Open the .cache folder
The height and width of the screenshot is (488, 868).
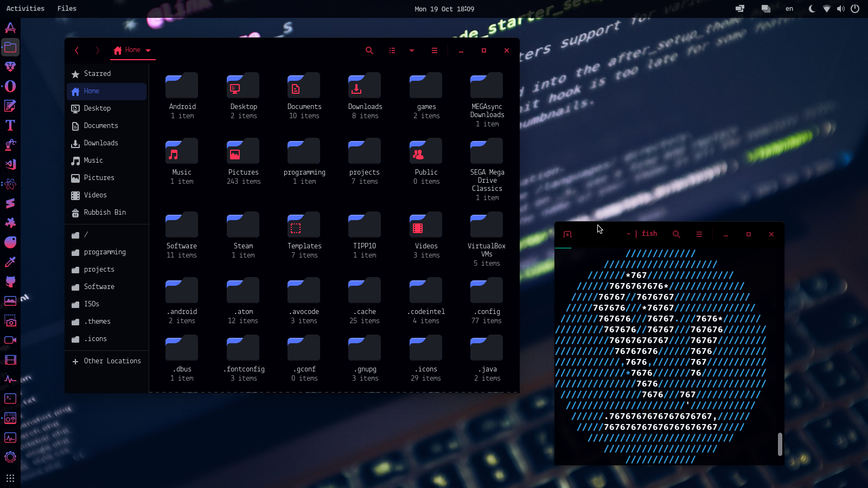(x=365, y=291)
